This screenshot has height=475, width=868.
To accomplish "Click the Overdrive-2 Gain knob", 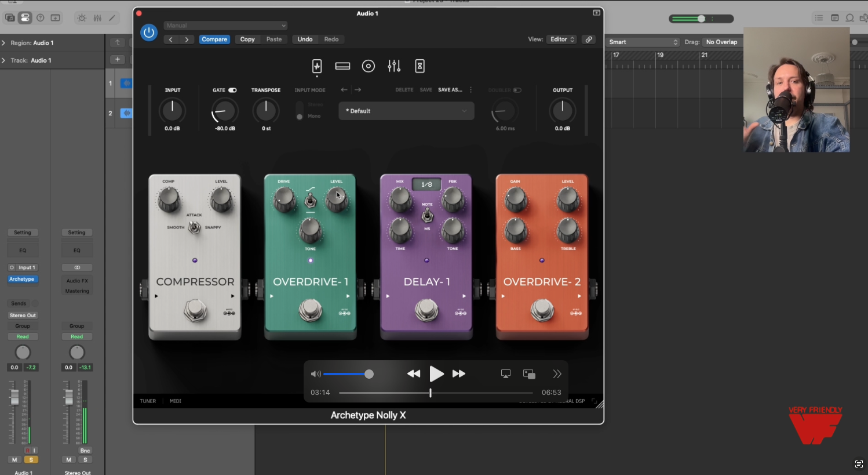I will (515, 200).
